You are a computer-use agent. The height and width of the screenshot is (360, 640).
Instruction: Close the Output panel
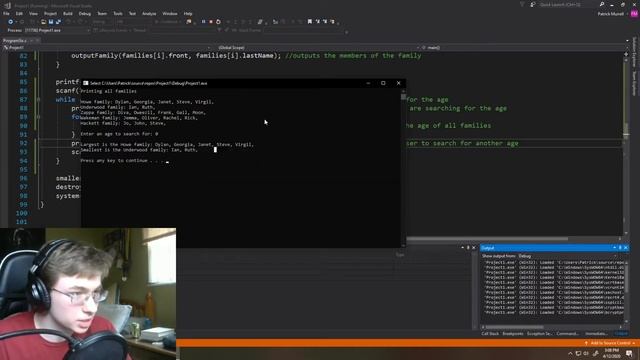pyautogui.click(x=626, y=248)
